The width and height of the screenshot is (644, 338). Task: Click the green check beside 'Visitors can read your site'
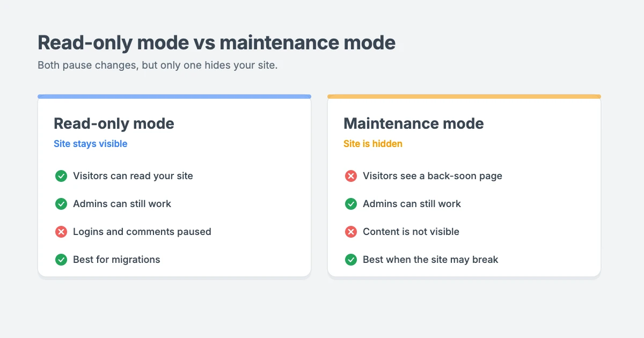(x=61, y=176)
